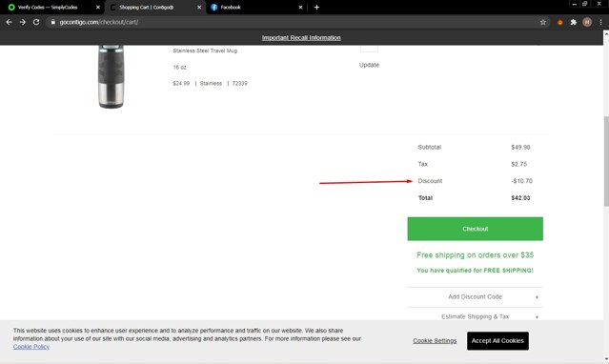Click the green Checkout button

[x=475, y=229]
